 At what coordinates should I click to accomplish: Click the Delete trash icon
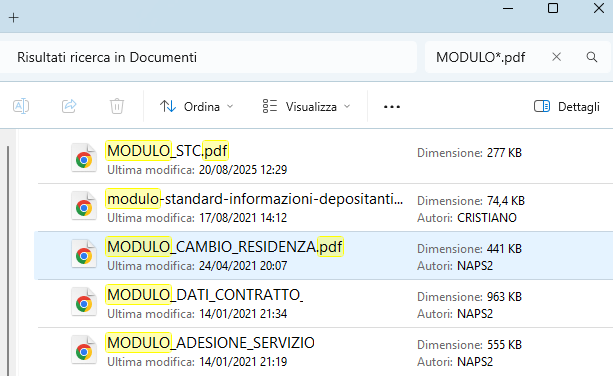117,106
